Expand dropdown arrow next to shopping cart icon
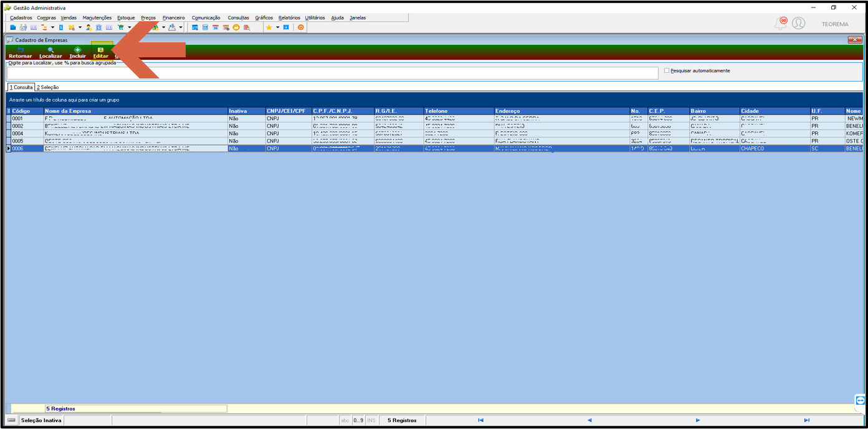Screen dimensions: 868x429 (129, 27)
